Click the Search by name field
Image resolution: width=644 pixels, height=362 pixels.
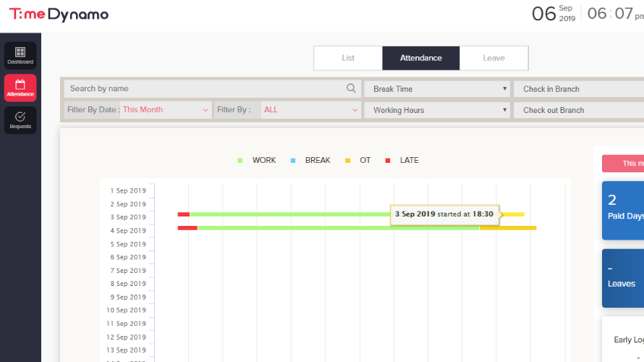click(206, 88)
